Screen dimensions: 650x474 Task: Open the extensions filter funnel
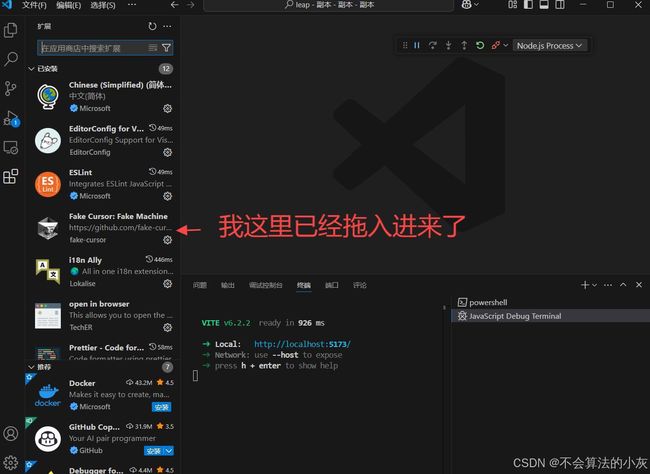(166, 48)
